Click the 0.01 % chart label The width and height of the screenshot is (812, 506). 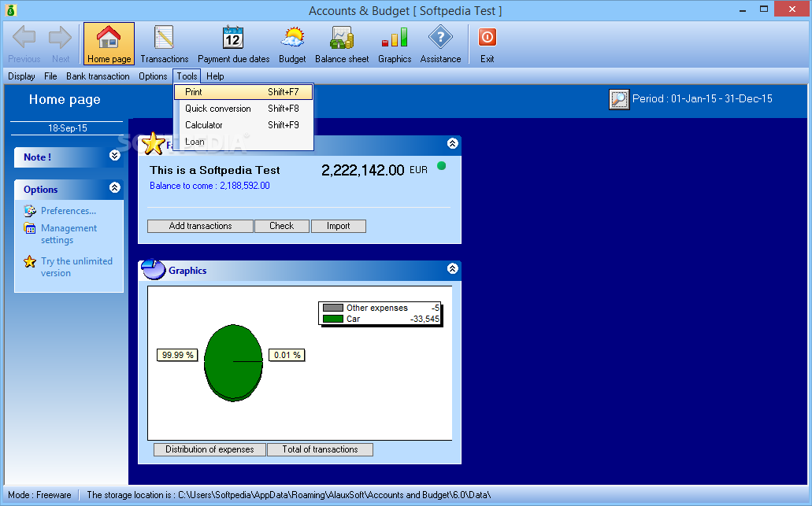coord(287,355)
